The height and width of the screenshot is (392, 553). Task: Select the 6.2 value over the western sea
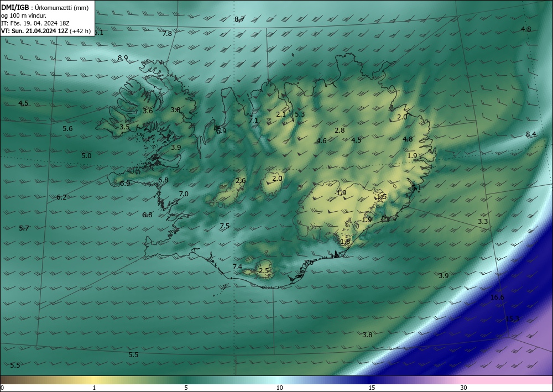(61, 197)
